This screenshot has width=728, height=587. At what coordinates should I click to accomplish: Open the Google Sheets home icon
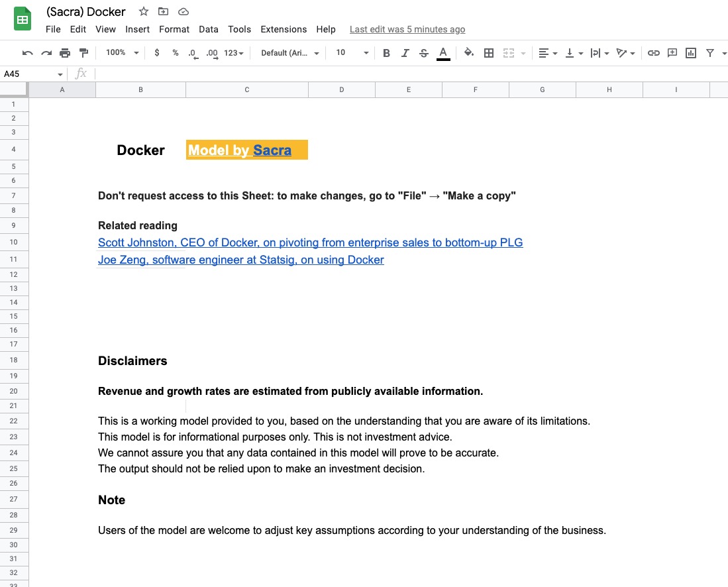23,19
